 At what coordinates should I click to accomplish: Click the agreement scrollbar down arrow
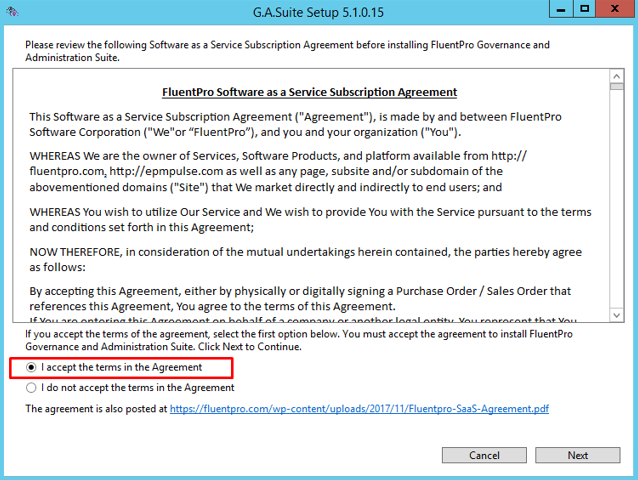[x=617, y=315]
